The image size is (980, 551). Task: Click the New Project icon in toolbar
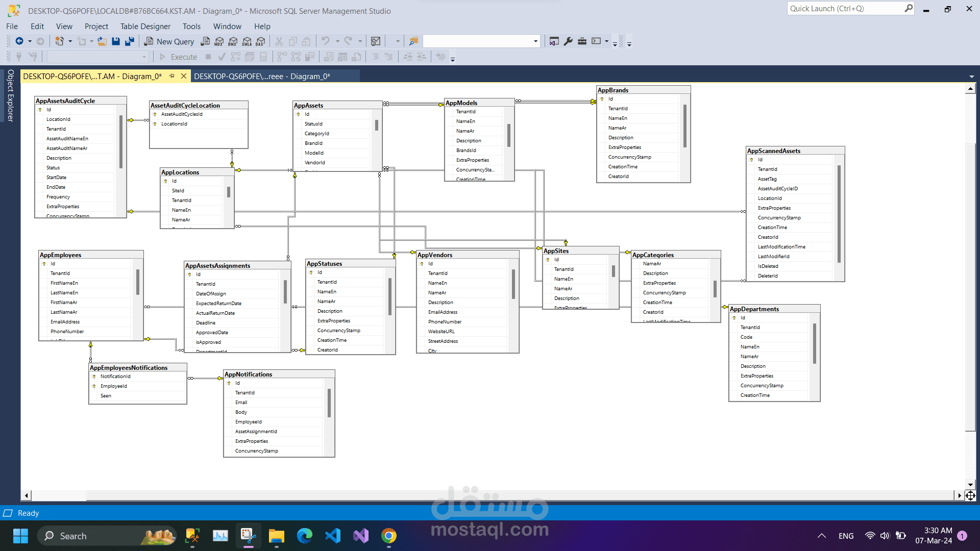point(60,41)
